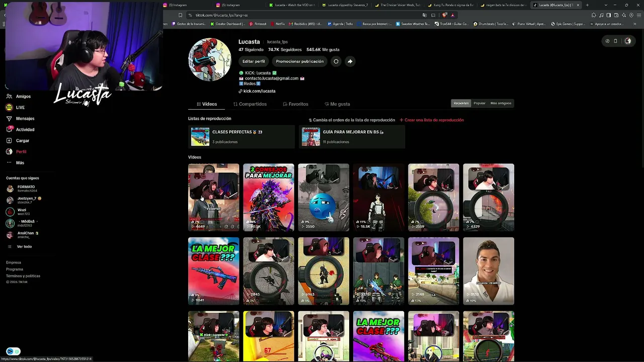Expand Ver todo followed accounts
644x362 pixels.
pyautogui.click(x=20, y=247)
